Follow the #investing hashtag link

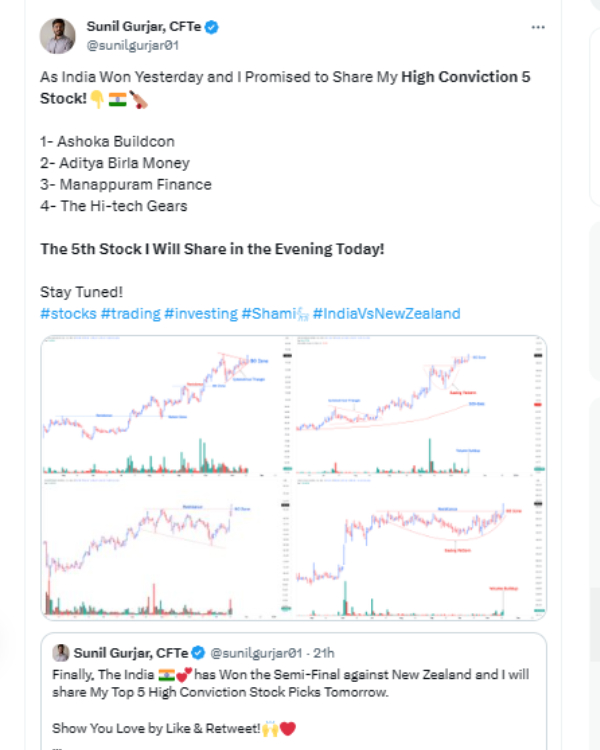(201, 313)
